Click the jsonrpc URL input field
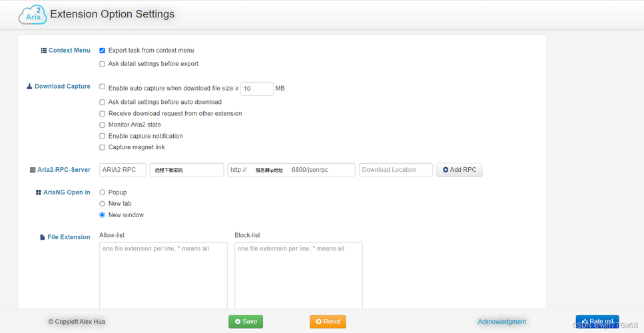Viewport: 644px width, 333px height. point(291,170)
